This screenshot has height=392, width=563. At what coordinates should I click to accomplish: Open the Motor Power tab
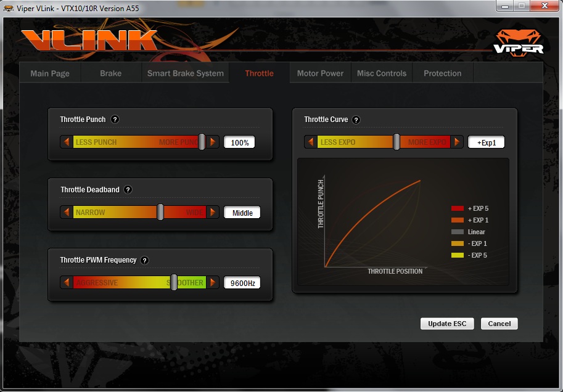coord(320,73)
